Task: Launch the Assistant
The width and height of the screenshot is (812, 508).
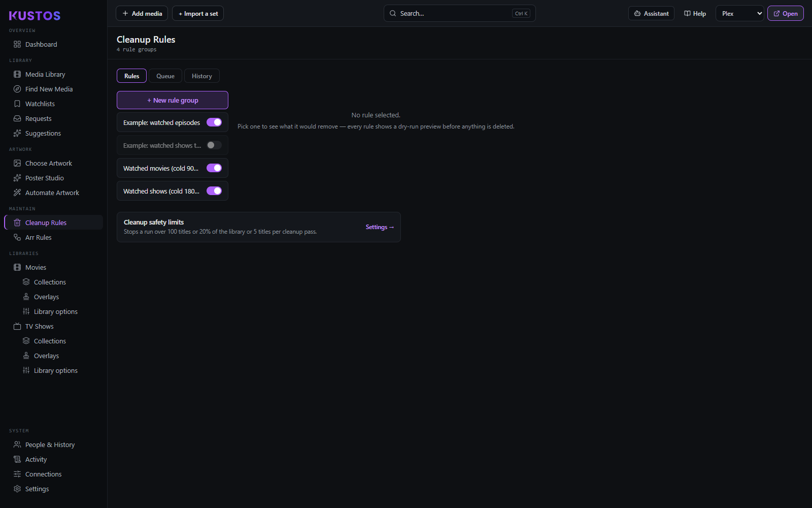Action: coord(651,13)
